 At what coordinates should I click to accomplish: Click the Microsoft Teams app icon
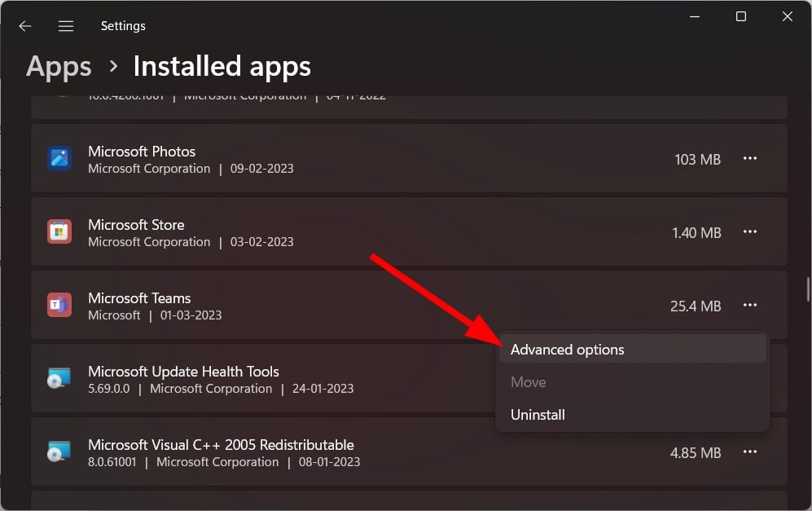[59, 306]
